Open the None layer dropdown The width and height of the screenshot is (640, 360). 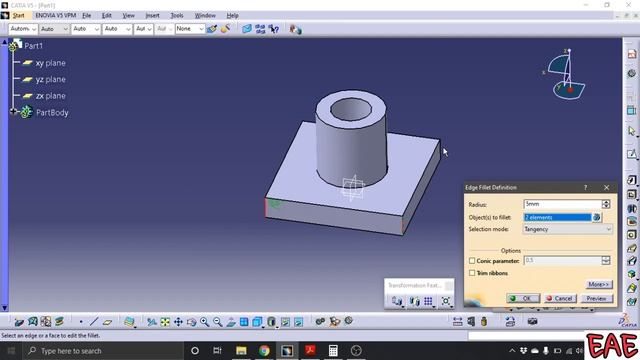tap(190, 29)
